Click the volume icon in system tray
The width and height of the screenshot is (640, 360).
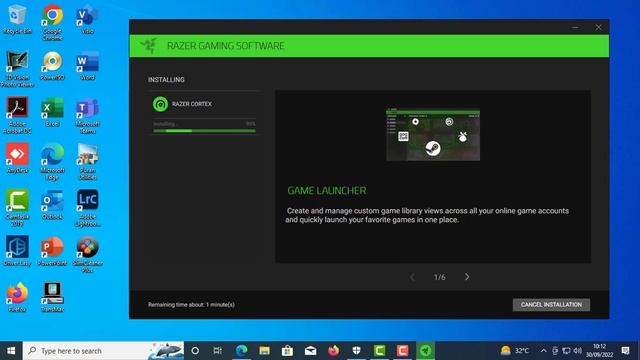tap(578, 351)
